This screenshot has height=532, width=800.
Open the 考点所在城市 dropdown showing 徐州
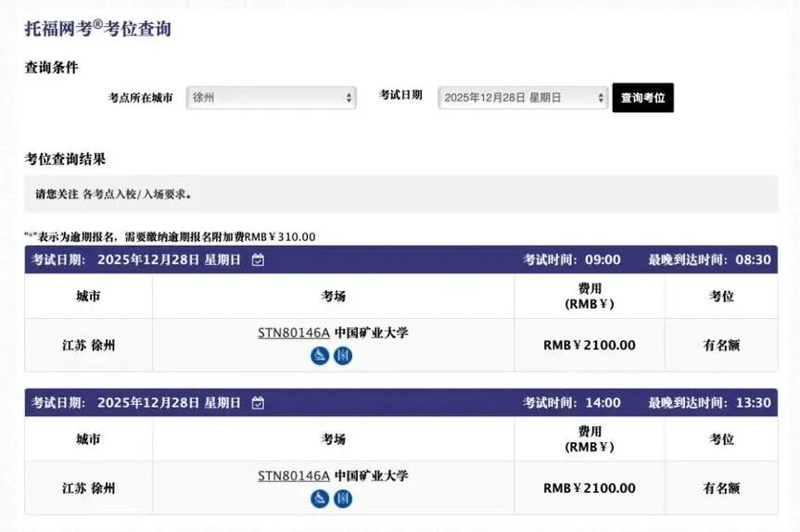271,97
